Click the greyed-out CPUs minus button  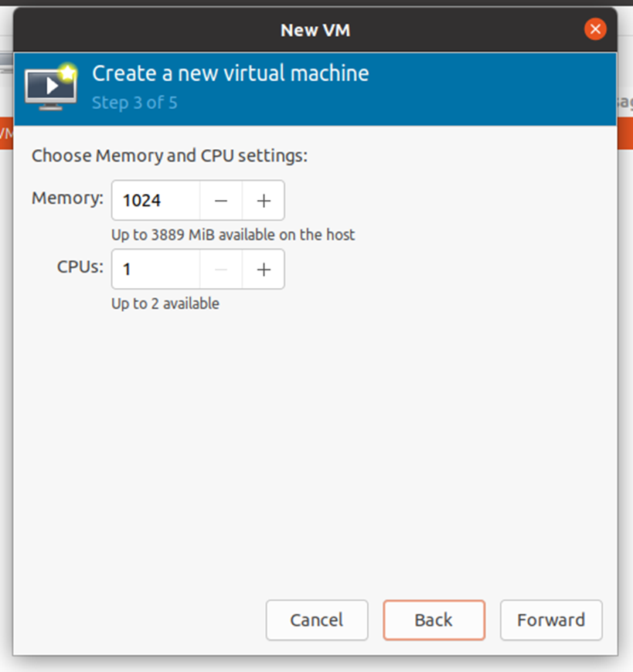(221, 269)
